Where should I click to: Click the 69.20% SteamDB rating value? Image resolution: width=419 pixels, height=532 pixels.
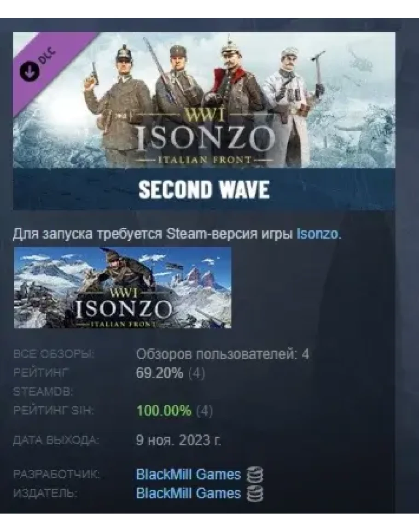(159, 373)
